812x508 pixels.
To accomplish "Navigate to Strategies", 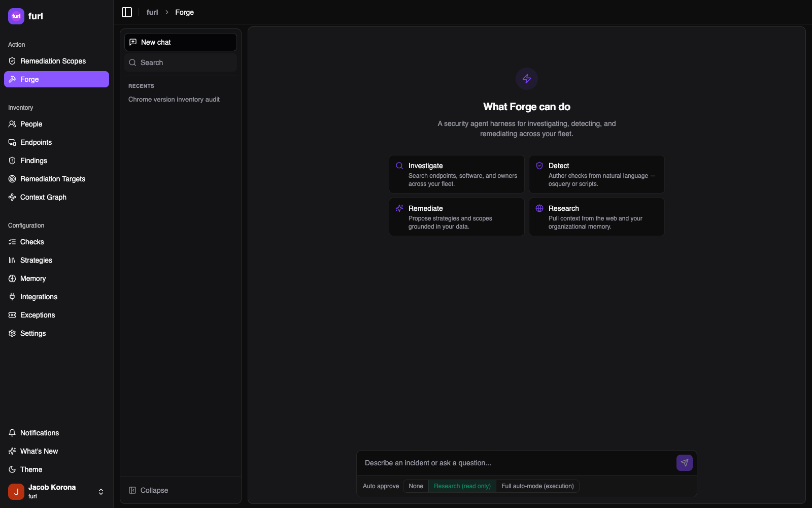I will pos(56,260).
